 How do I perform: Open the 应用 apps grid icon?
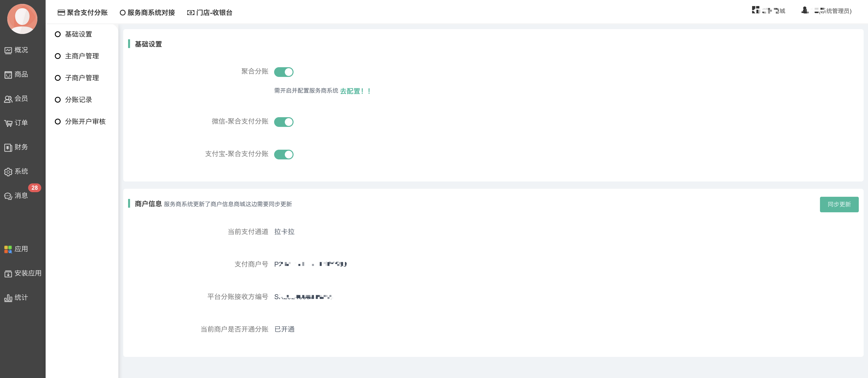8,249
